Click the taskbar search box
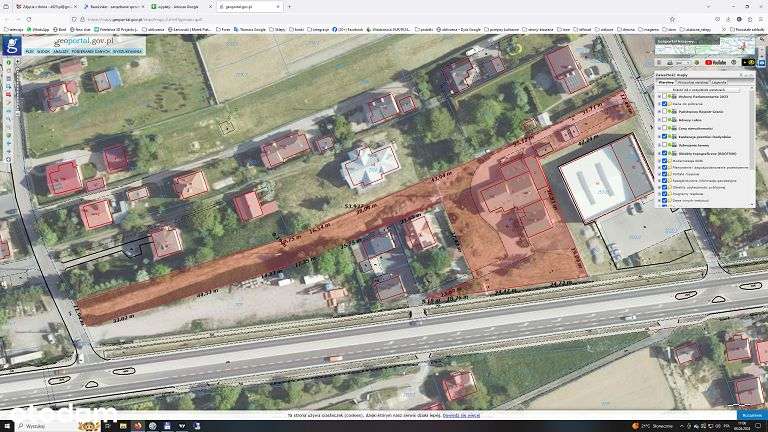The height and width of the screenshot is (432, 768). click(56, 426)
